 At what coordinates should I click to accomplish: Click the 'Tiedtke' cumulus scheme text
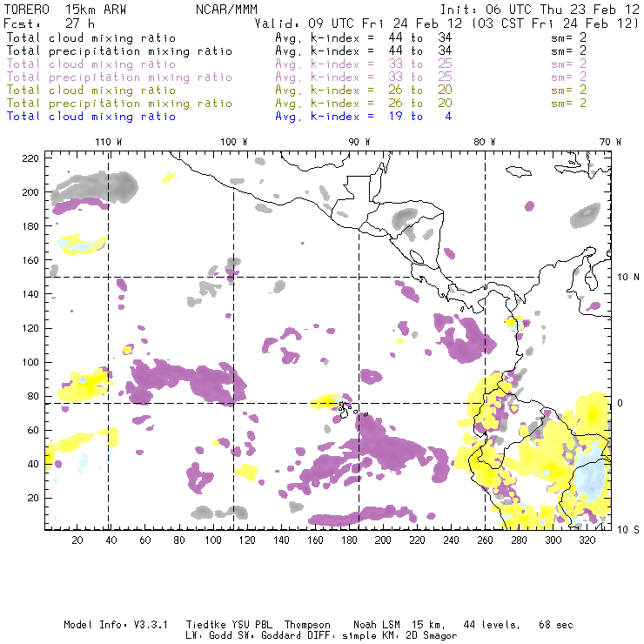205,625
